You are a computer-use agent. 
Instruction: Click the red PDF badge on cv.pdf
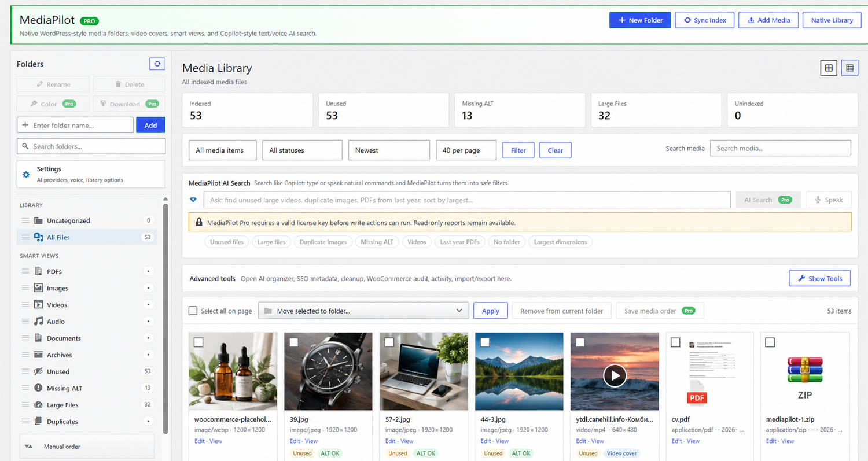(x=697, y=398)
